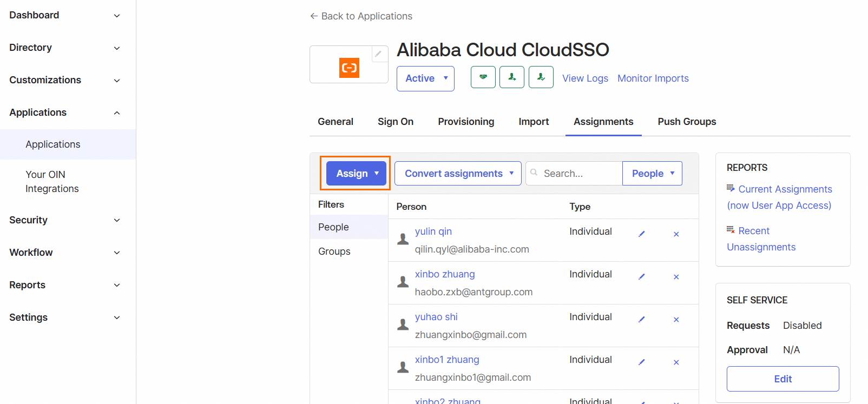Click the green handshake icon button
Image resolution: width=868 pixels, height=404 pixels.
tap(483, 77)
